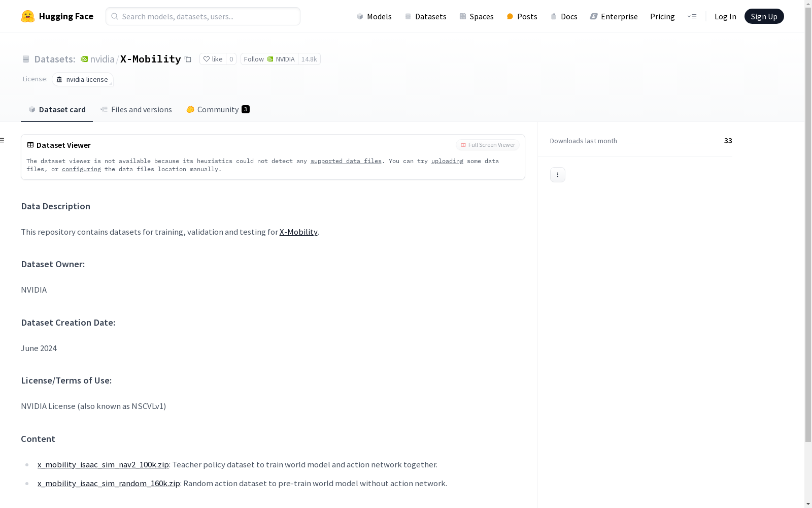812x508 pixels.
Task: Expand the navigation overflow menu icon
Action: pyautogui.click(x=692, y=16)
